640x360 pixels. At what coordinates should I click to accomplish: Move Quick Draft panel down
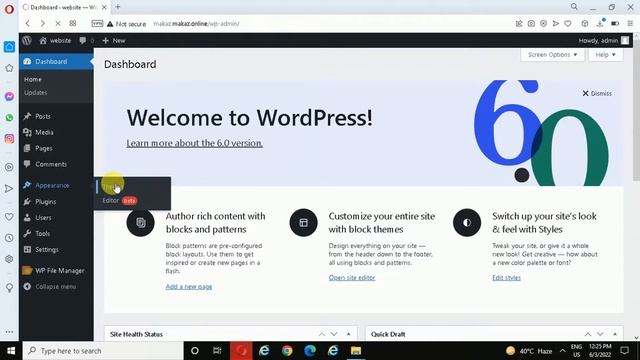tap(600, 334)
